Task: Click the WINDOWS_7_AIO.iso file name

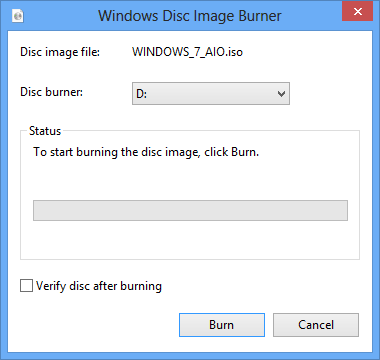Action: point(187,52)
